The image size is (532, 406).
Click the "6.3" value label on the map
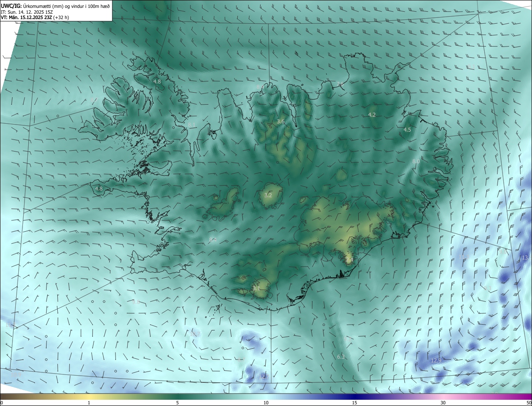click(x=341, y=357)
